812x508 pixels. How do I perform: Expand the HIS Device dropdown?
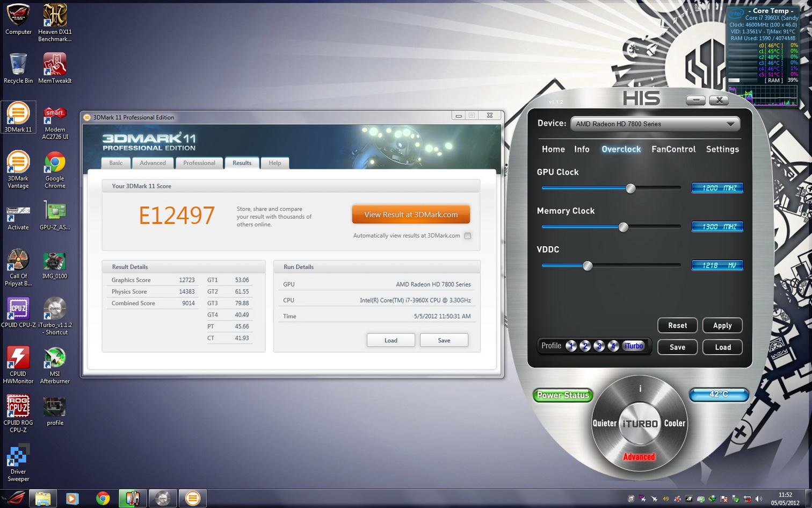click(655, 124)
